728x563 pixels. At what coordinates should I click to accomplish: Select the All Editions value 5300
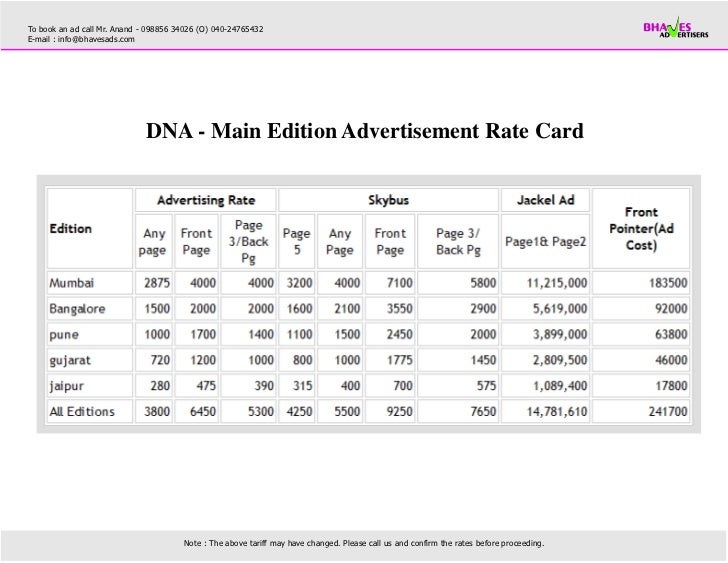(x=261, y=412)
